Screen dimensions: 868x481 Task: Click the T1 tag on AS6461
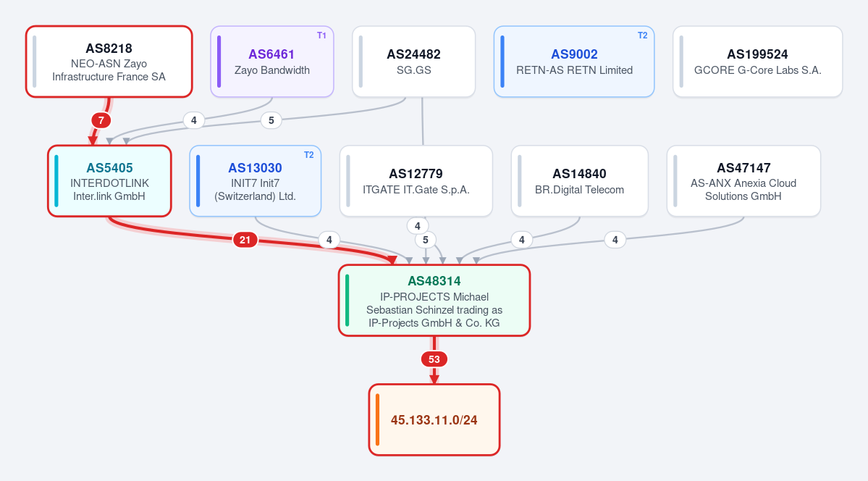(321, 35)
